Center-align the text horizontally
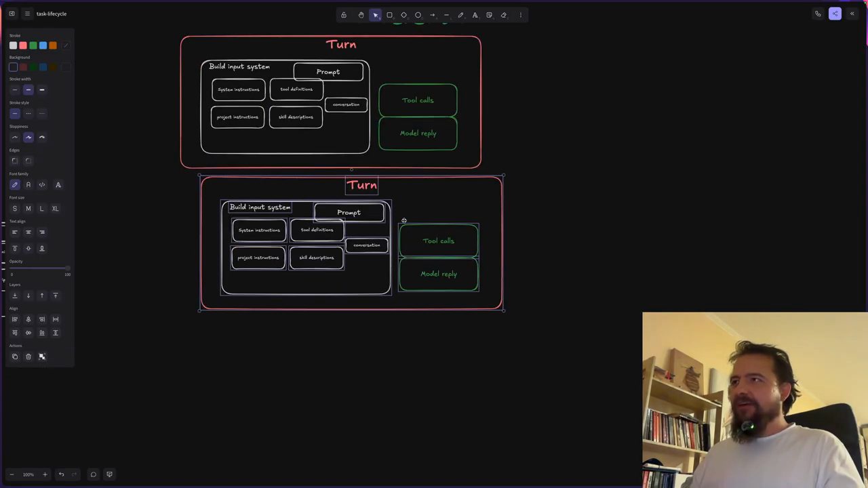The height and width of the screenshot is (488, 868). (x=28, y=232)
